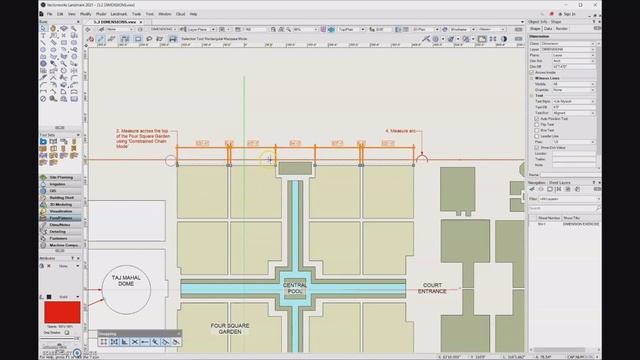This screenshot has width=640, height=360.
Task: Open the Landmark menu
Action: (119, 14)
